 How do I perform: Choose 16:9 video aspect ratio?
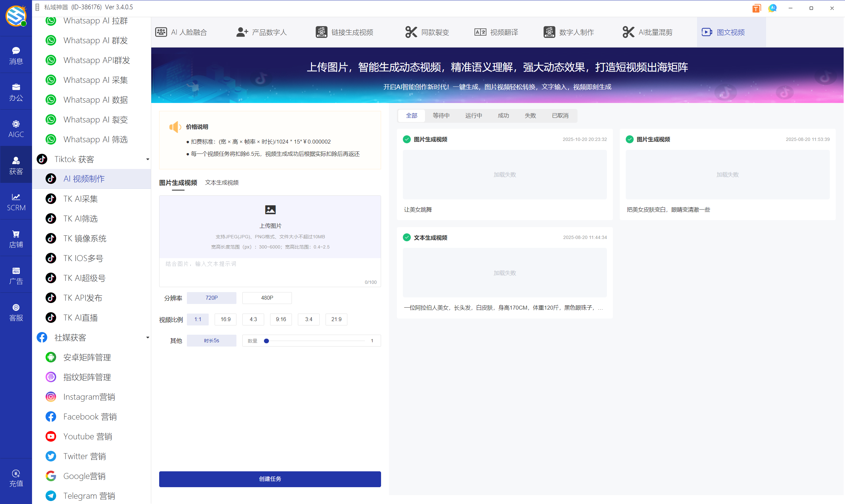tap(225, 319)
